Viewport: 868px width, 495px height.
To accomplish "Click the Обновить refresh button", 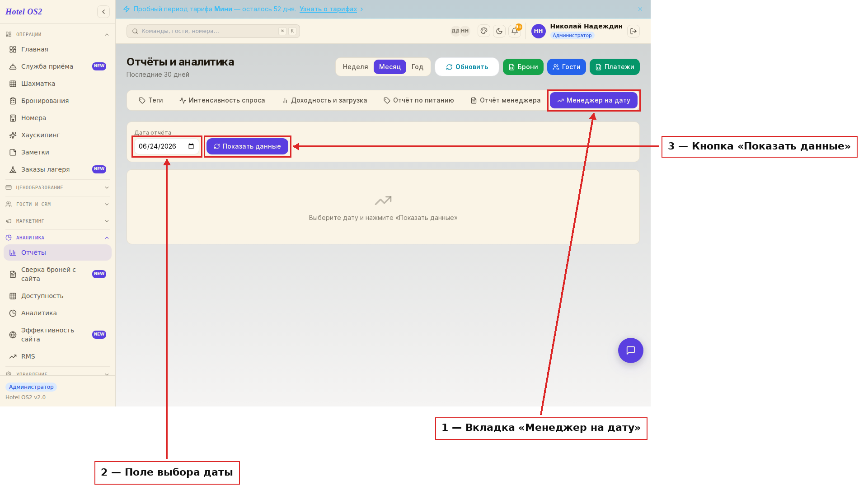I will [467, 67].
